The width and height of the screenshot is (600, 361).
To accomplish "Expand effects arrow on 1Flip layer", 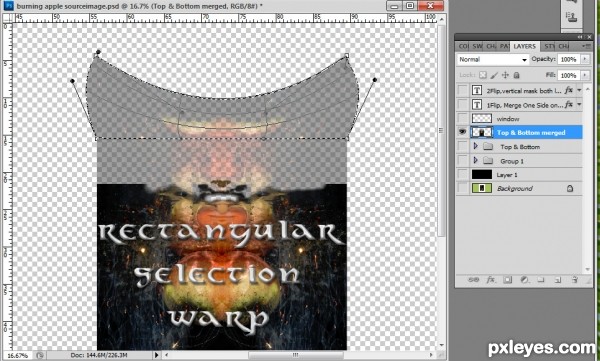I will pyautogui.click(x=579, y=104).
